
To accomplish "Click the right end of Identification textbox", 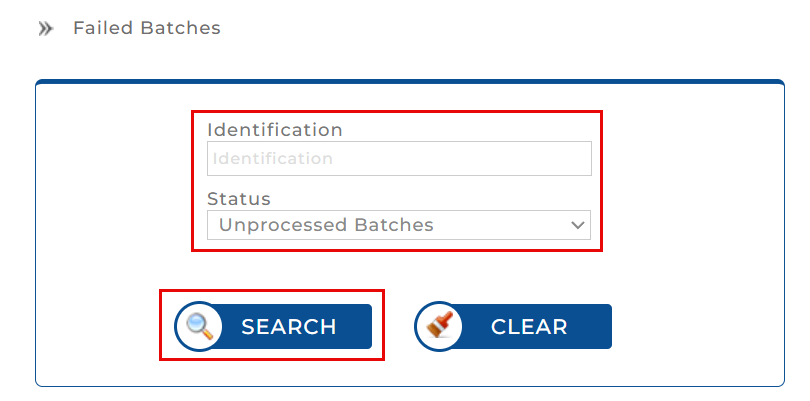I will coord(582,158).
